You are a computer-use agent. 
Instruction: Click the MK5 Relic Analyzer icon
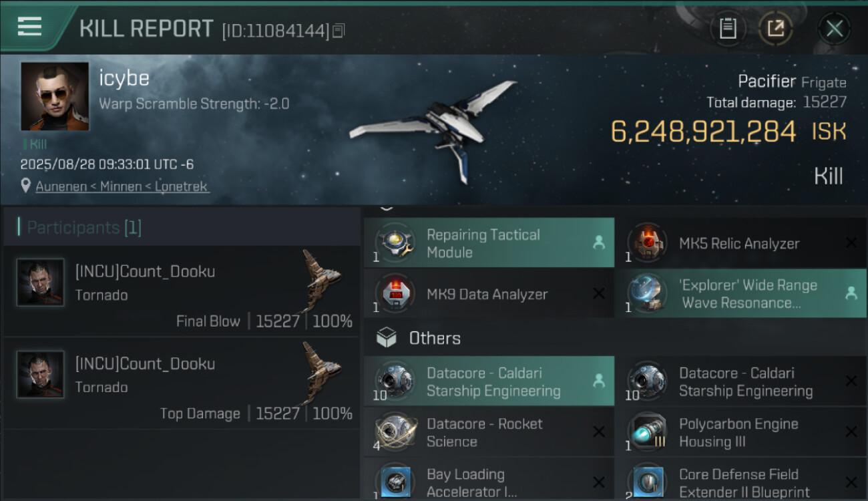[x=646, y=242]
